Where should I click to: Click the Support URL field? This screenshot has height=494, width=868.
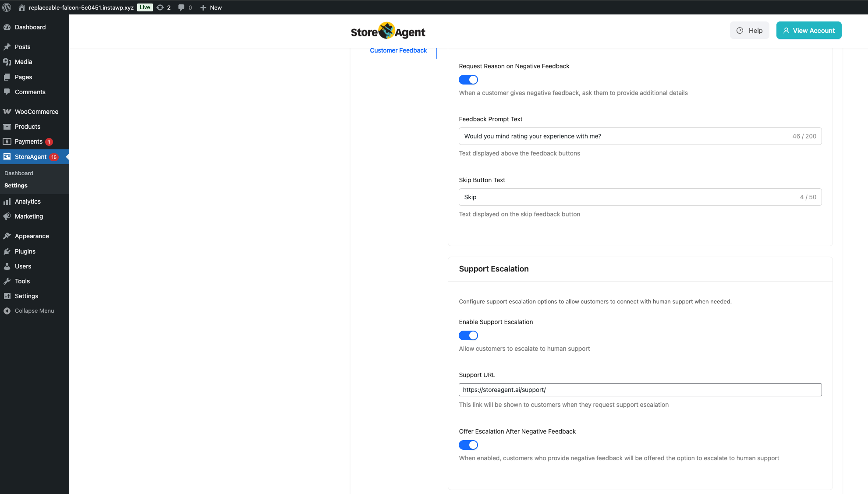pos(640,390)
